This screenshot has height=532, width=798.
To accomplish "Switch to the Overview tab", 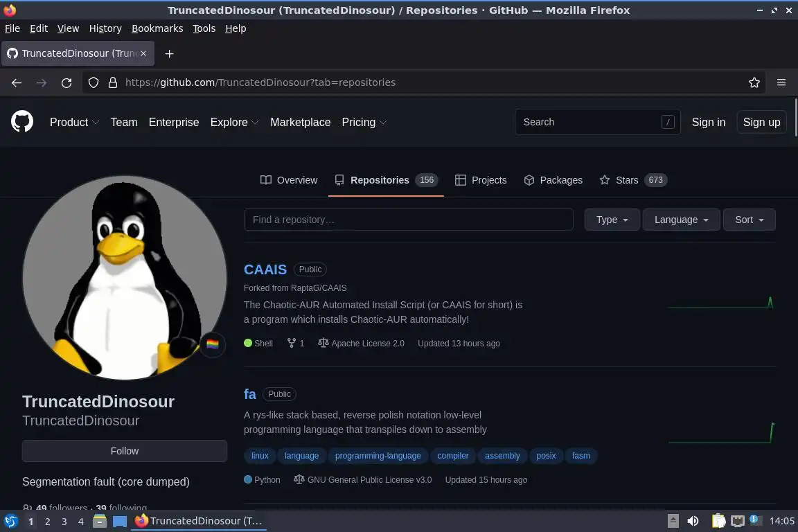I will coord(289,180).
